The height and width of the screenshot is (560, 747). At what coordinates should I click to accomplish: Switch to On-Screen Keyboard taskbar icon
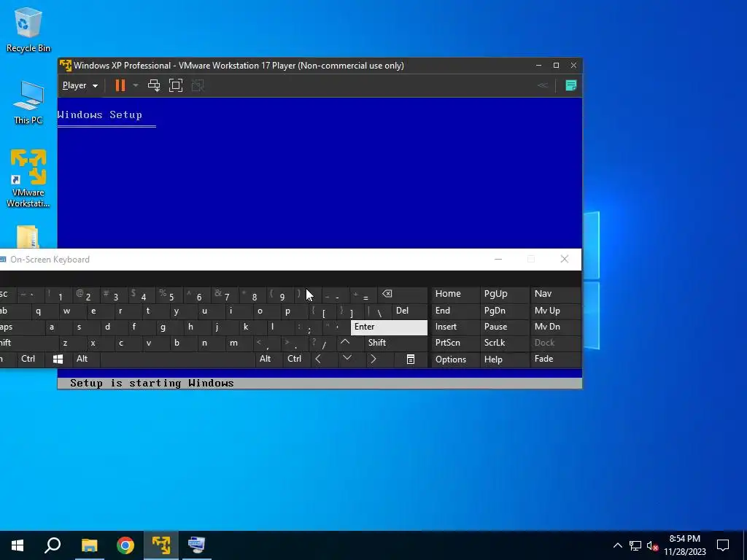point(197,545)
